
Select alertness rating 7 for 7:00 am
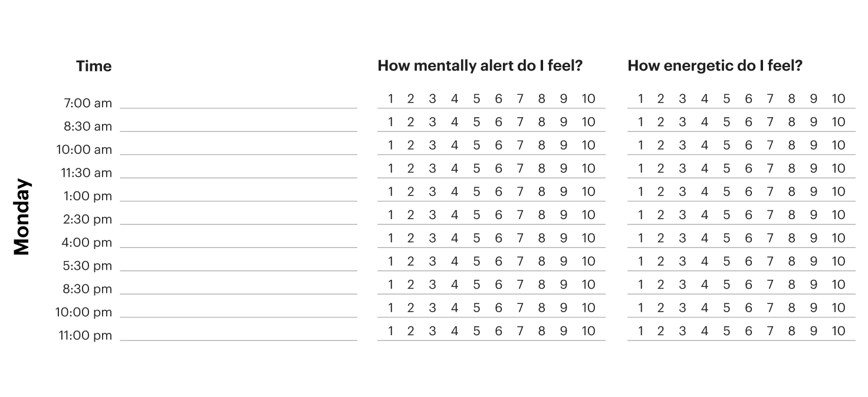[520, 99]
